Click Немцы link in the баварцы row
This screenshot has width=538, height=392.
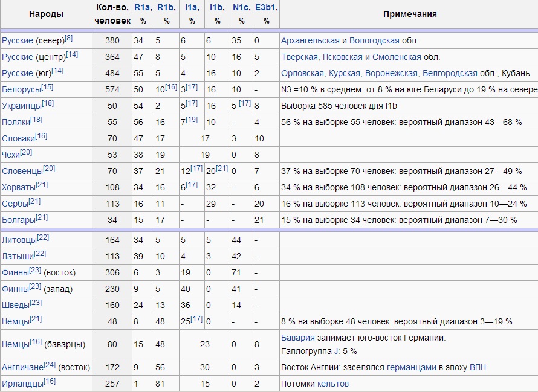point(16,344)
